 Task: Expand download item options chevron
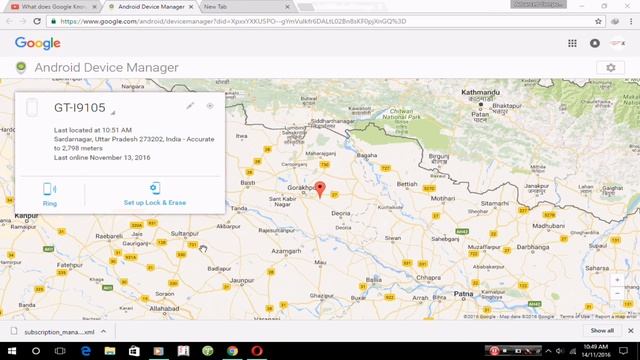coord(104,331)
